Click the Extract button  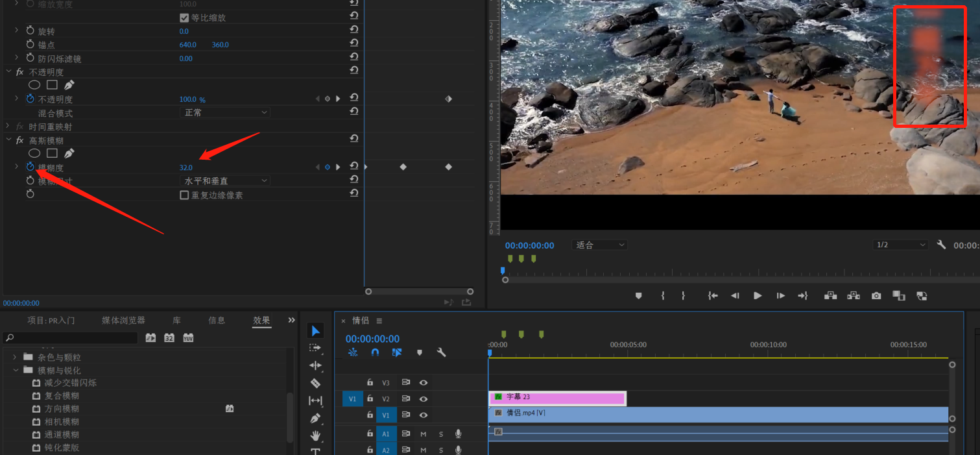(x=853, y=295)
